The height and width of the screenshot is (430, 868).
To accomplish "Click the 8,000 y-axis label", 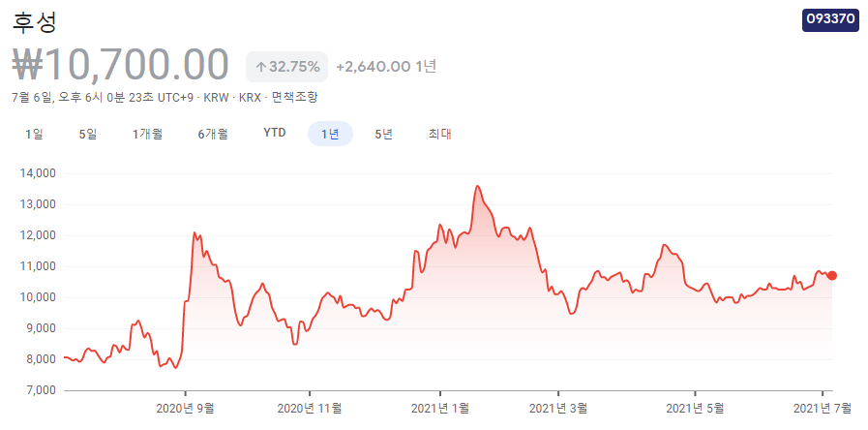I will (41, 359).
